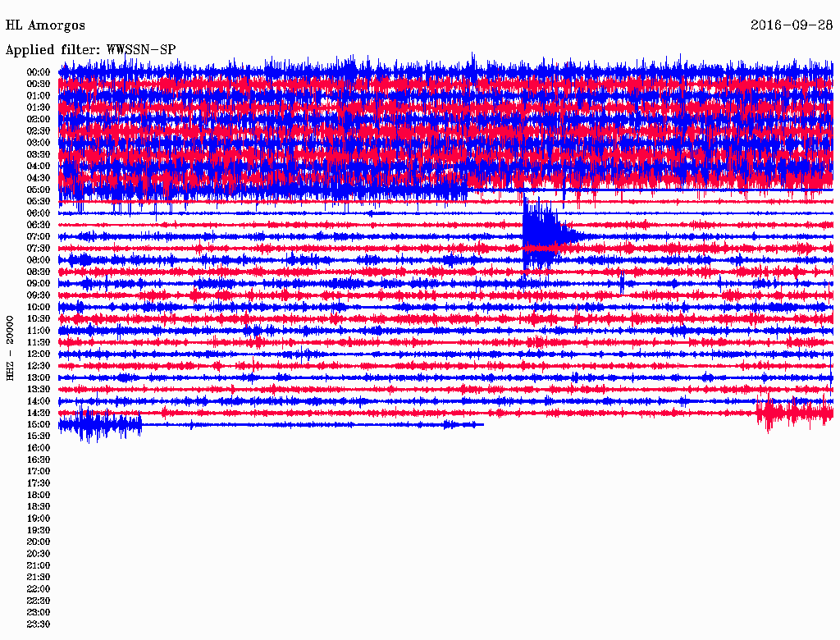Viewport: 840px width, 640px height.
Task: Click the station title 'HL Amorgos'
Action: (x=45, y=25)
